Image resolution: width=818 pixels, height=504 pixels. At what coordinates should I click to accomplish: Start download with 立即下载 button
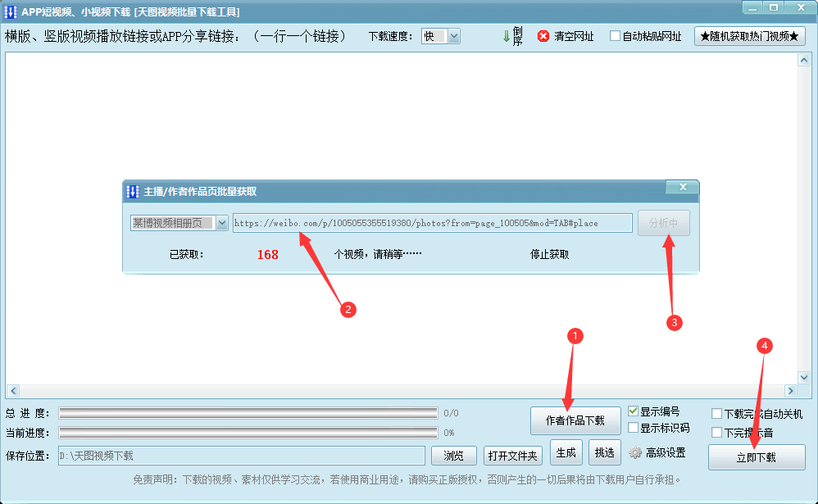pyautogui.click(x=757, y=457)
